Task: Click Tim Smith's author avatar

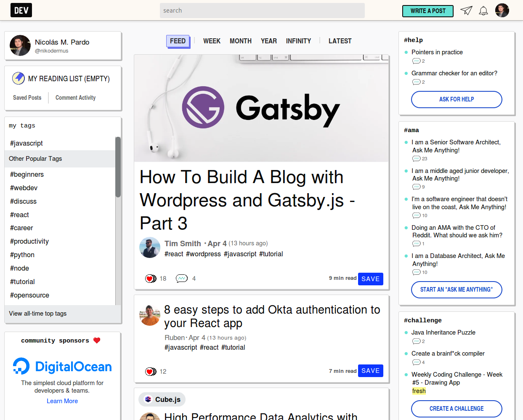Action: coord(150,247)
